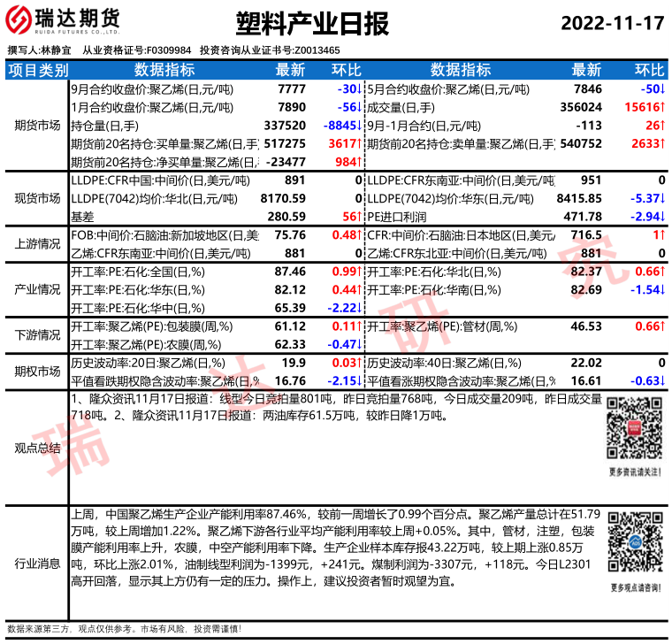Click the 观点总结 section label
This screenshot has height=644, width=672.
click(x=36, y=448)
